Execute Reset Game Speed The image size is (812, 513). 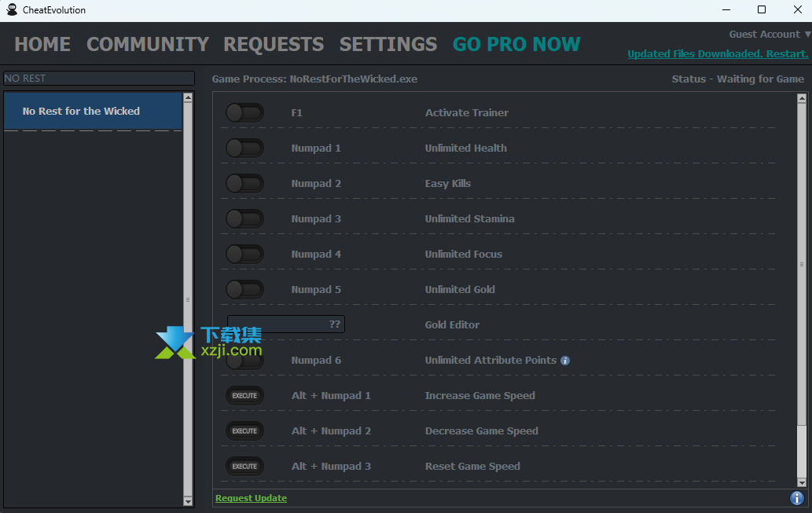point(244,467)
